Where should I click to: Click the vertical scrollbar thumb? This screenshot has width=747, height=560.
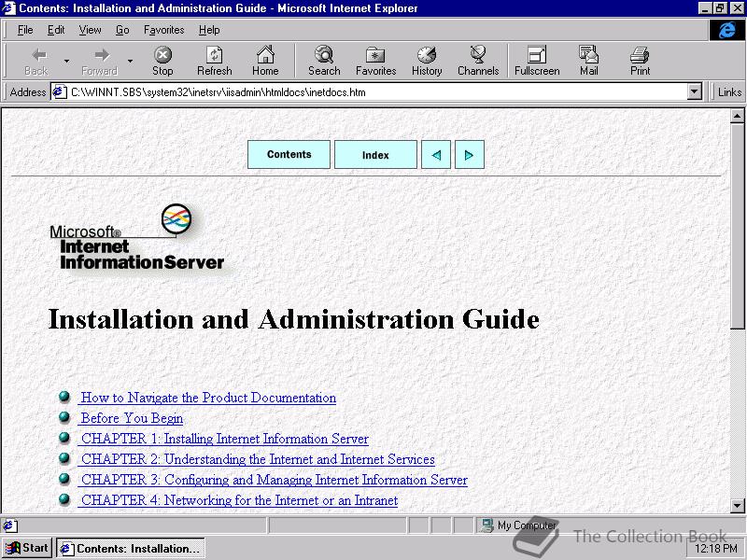coord(737,226)
